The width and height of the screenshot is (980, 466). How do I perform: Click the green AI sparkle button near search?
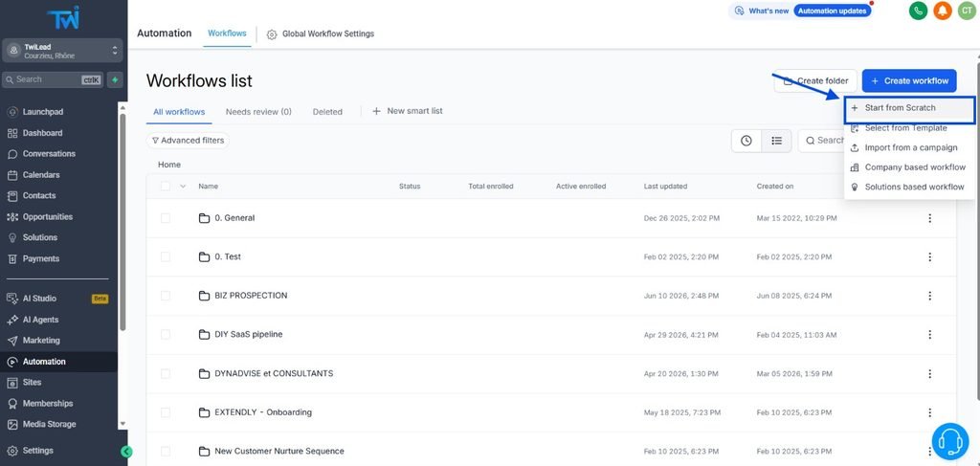pyautogui.click(x=115, y=80)
